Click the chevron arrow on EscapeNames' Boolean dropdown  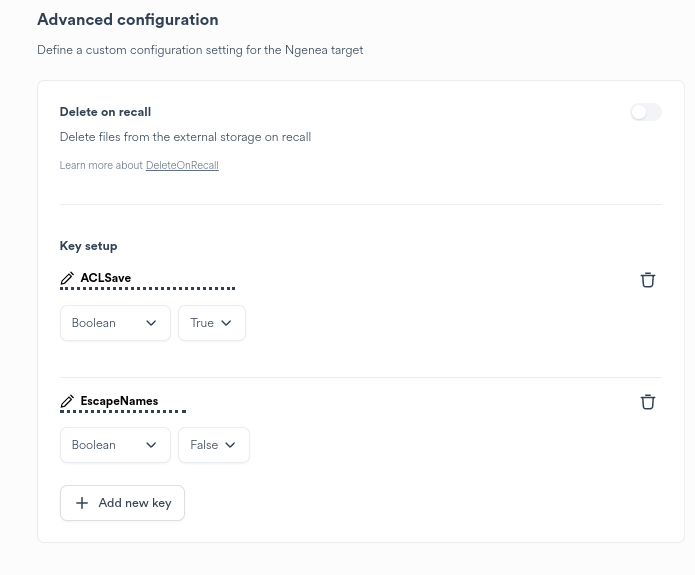pos(151,445)
